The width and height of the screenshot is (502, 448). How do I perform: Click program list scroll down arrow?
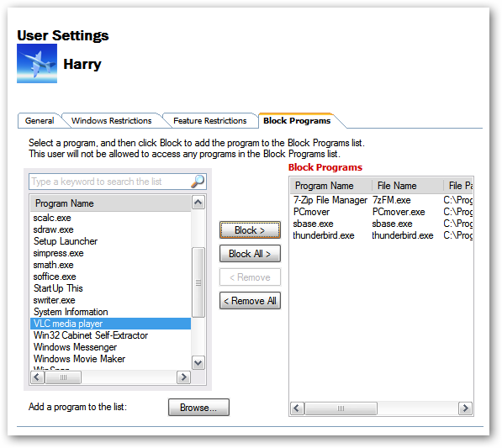coord(198,363)
